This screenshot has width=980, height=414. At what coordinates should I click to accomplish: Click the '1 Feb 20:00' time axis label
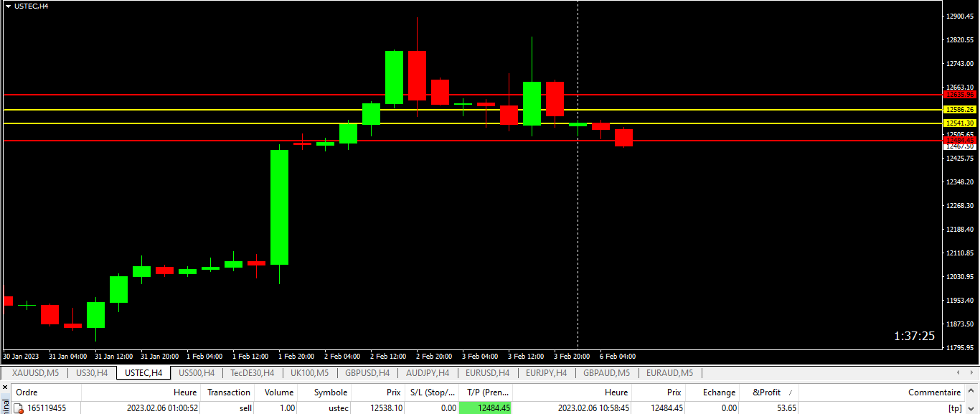pyautogui.click(x=296, y=356)
